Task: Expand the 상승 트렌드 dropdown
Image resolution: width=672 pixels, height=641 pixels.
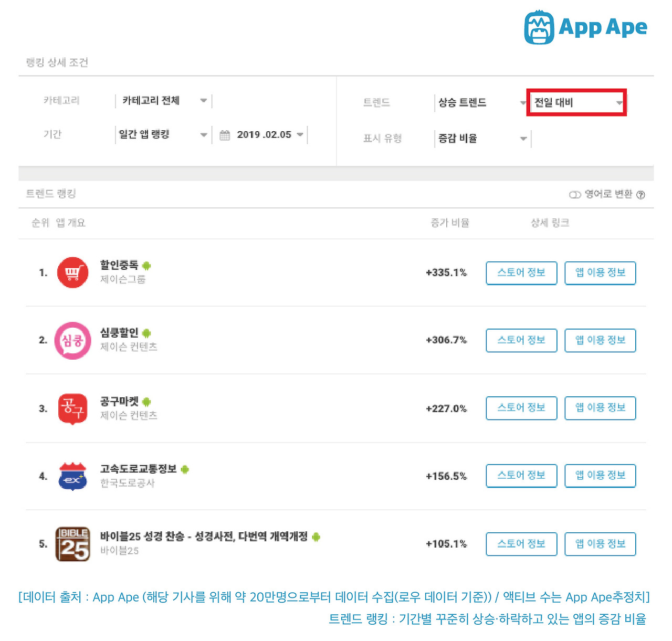Action: 481,103
